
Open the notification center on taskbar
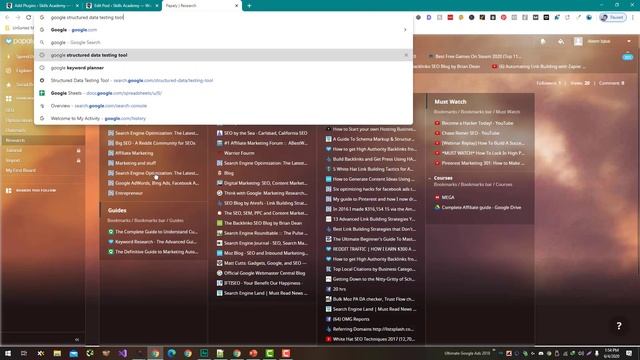[x=629, y=353]
